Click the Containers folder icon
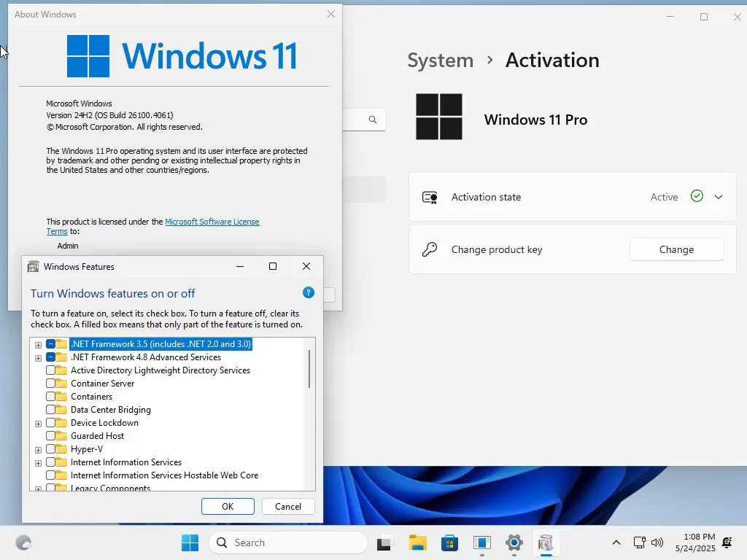The image size is (747, 560). click(x=61, y=396)
